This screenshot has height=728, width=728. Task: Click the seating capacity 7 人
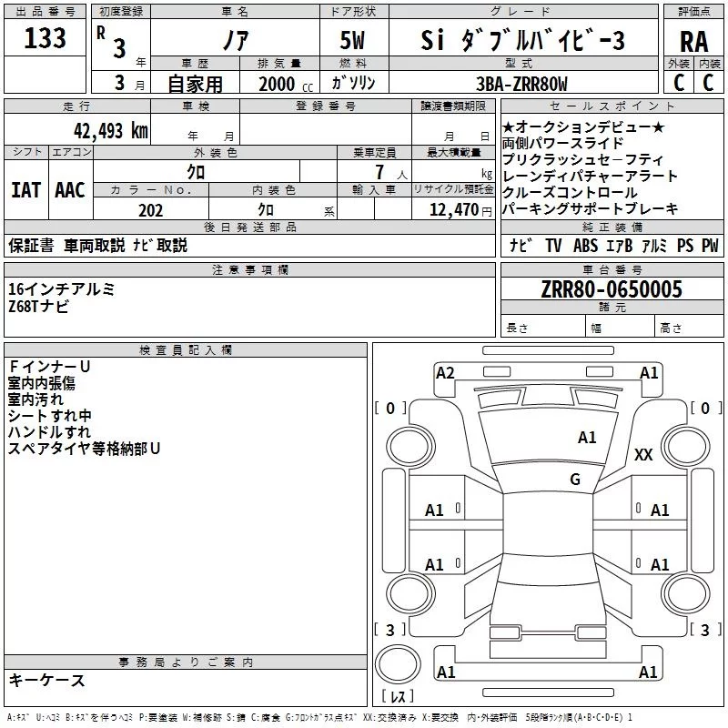pos(391,172)
